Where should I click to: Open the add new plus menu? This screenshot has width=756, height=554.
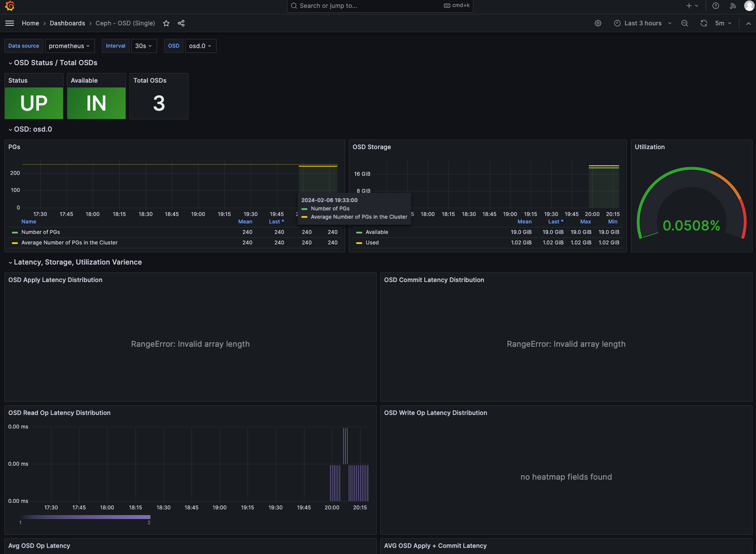(692, 6)
